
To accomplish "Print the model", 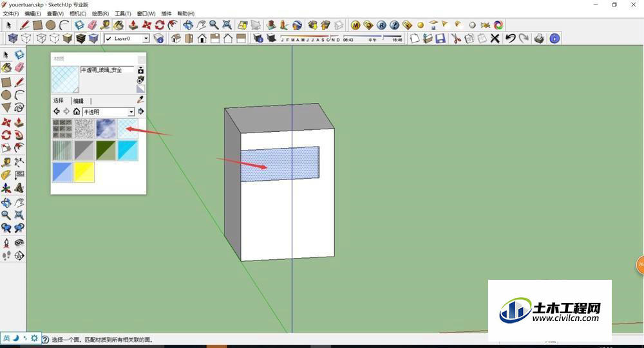I will [x=539, y=39].
